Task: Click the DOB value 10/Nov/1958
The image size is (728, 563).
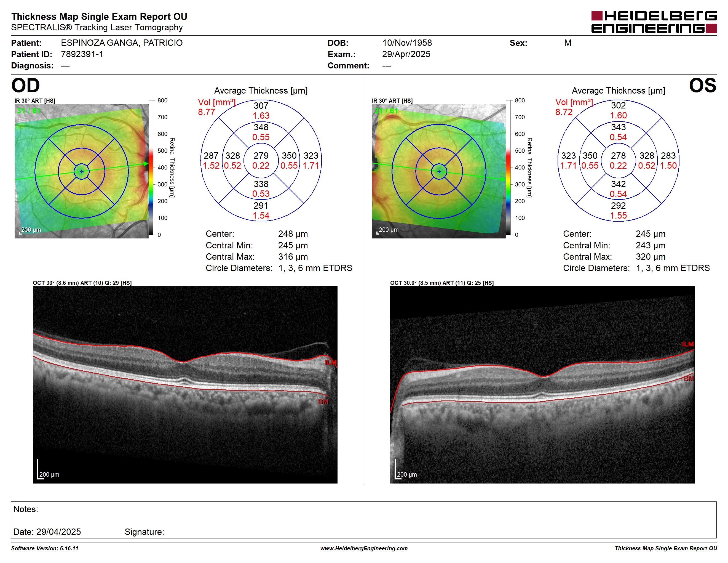Action: click(x=407, y=43)
